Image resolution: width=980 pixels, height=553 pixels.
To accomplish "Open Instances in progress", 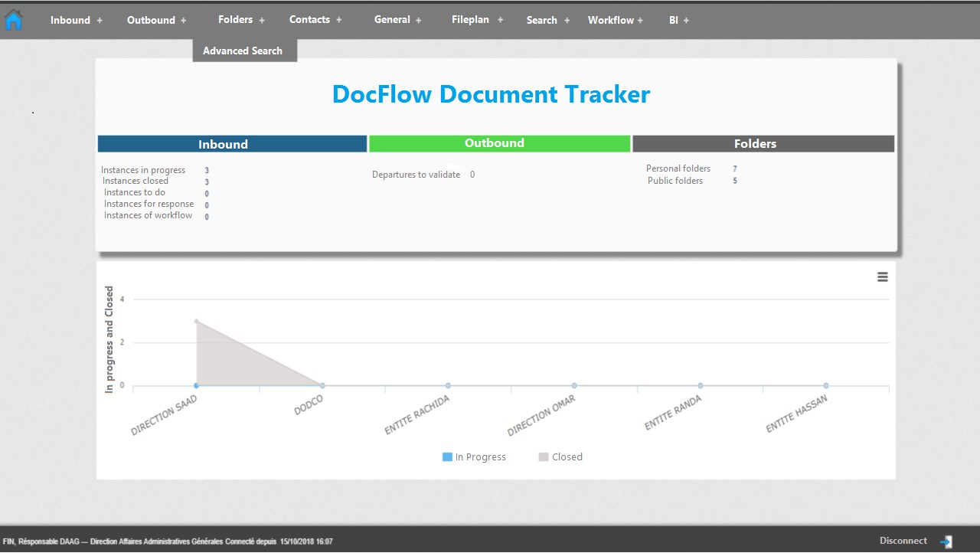I will point(143,170).
